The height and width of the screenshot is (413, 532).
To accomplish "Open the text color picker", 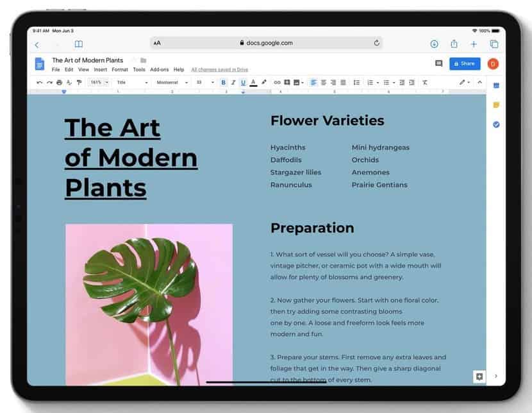I will coord(253,82).
